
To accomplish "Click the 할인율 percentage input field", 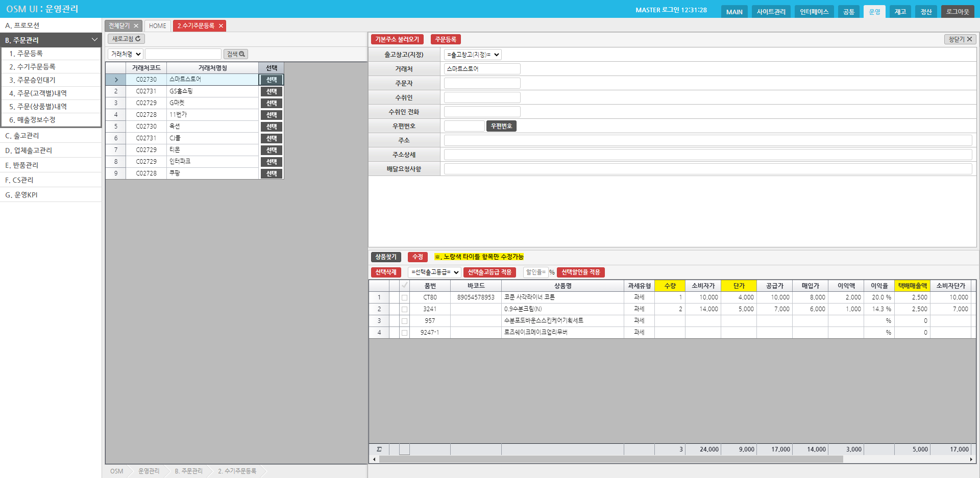I will click(535, 272).
